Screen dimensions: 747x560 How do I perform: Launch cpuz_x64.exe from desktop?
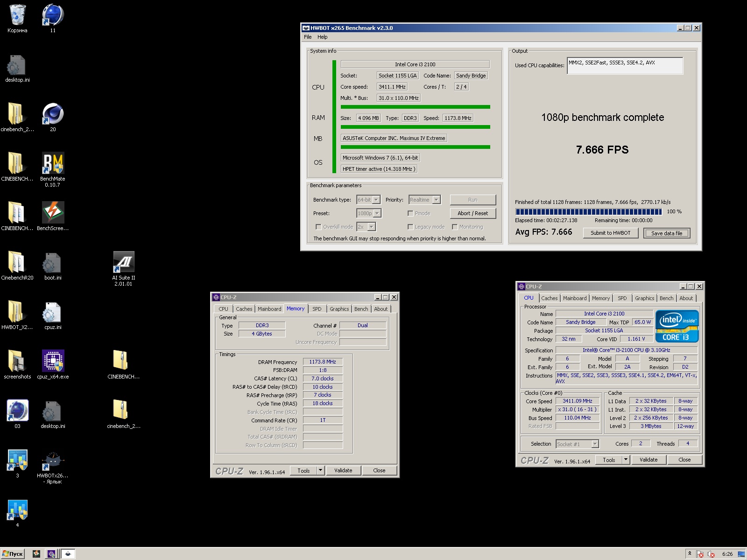pyautogui.click(x=53, y=365)
